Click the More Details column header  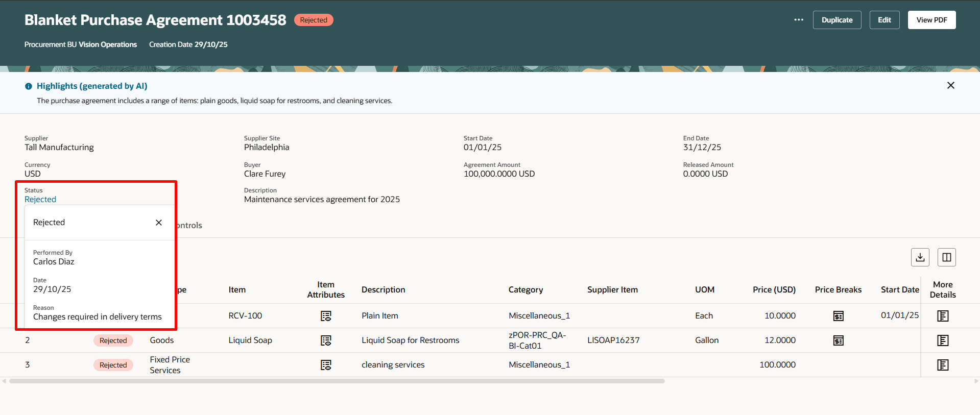[943, 289]
